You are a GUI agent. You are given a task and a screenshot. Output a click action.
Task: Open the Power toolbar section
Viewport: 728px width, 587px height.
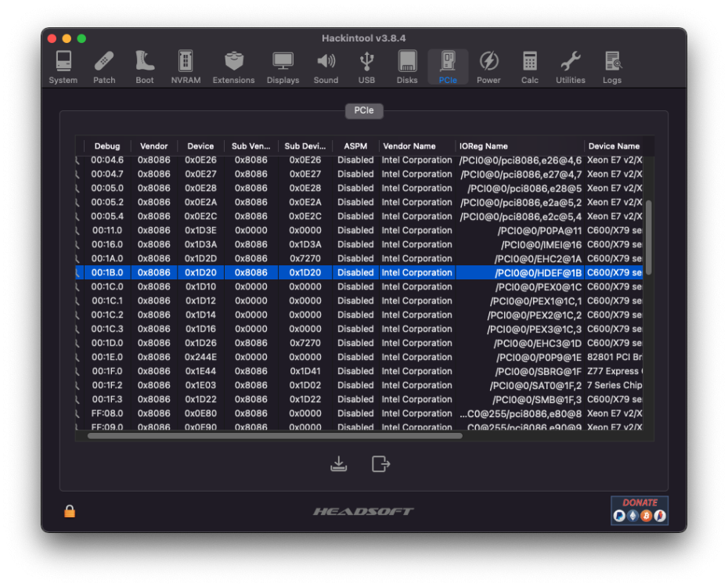[488, 67]
